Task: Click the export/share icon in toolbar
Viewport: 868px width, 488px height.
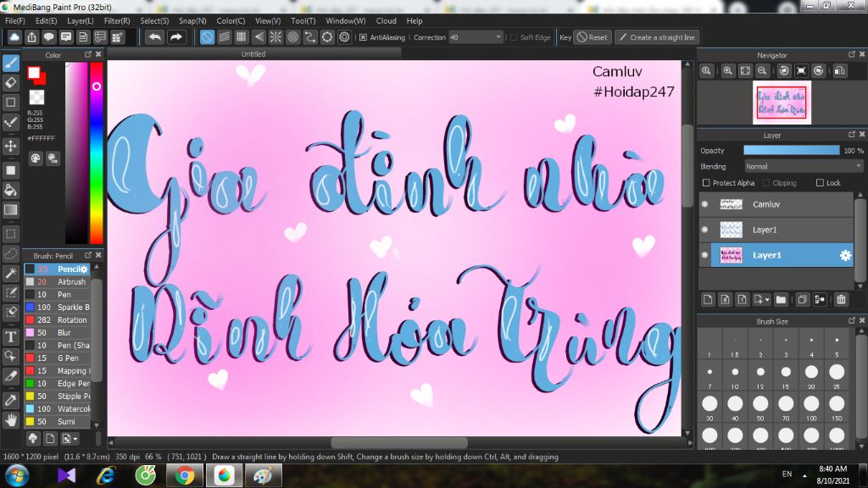Action: point(31,37)
